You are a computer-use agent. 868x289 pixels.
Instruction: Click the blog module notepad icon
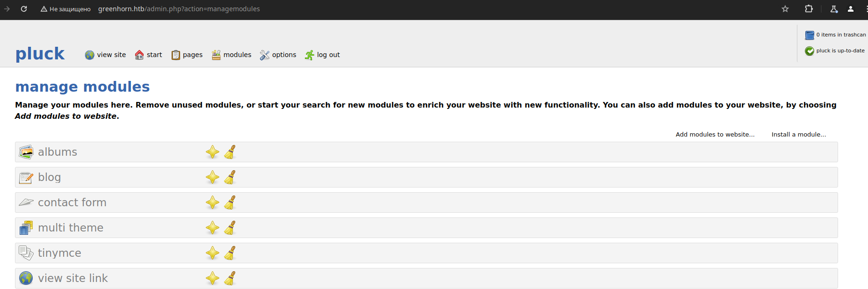(x=26, y=177)
